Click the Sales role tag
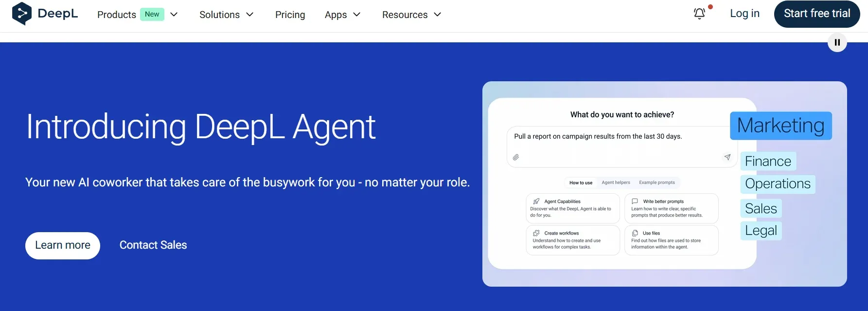The height and width of the screenshot is (311, 868). pyautogui.click(x=761, y=208)
